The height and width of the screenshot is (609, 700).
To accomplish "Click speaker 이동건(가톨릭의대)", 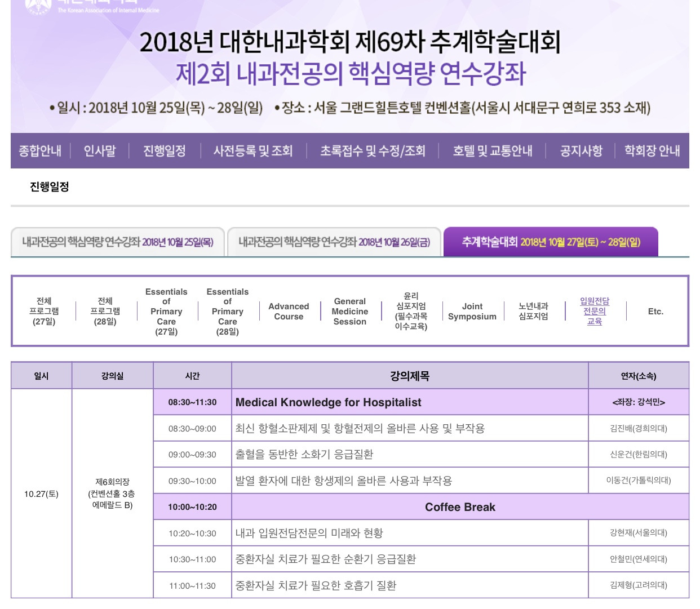I will 639,481.
